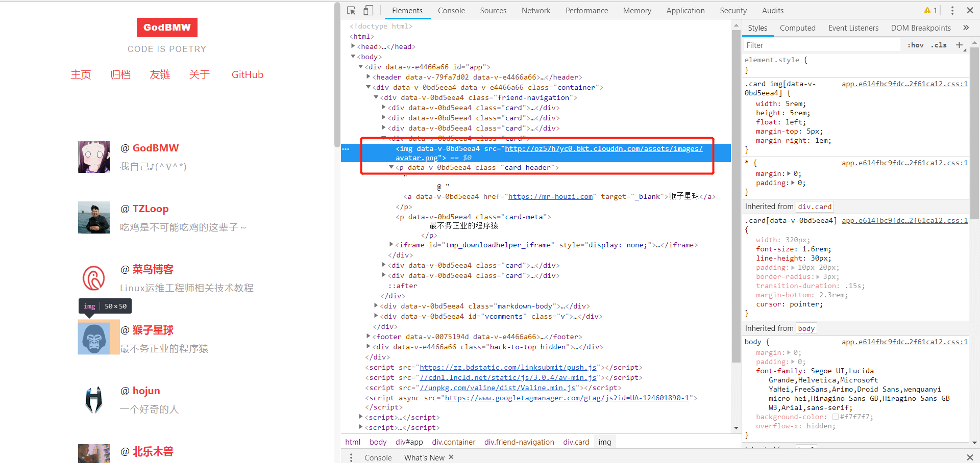Expand the footer element node
The image size is (980, 463).
[x=368, y=336]
